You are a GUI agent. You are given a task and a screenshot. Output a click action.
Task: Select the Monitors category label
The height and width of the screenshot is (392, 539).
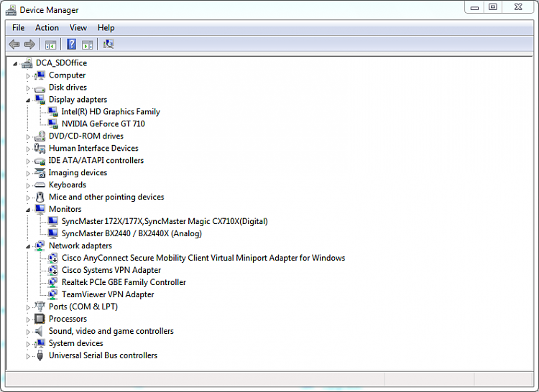click(65, 209)
